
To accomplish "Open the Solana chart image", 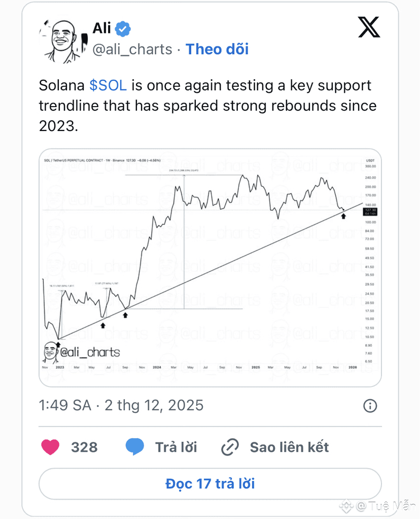I will click(210, 268).
